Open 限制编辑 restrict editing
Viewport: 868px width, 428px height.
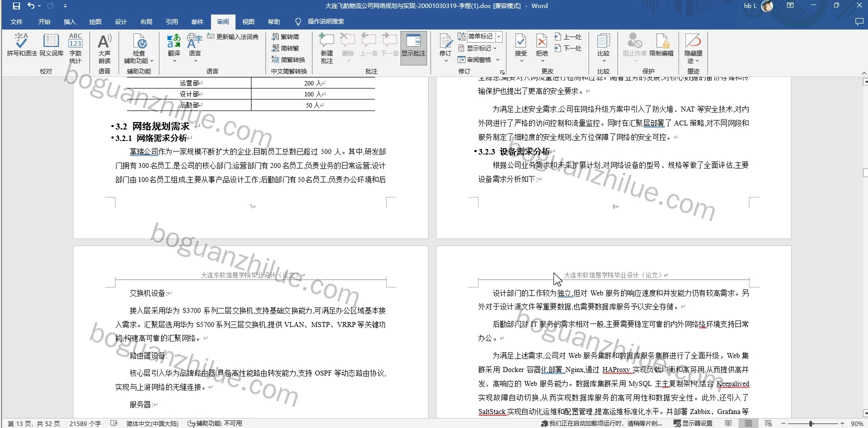pyautogui.click(x=661, y=45)
